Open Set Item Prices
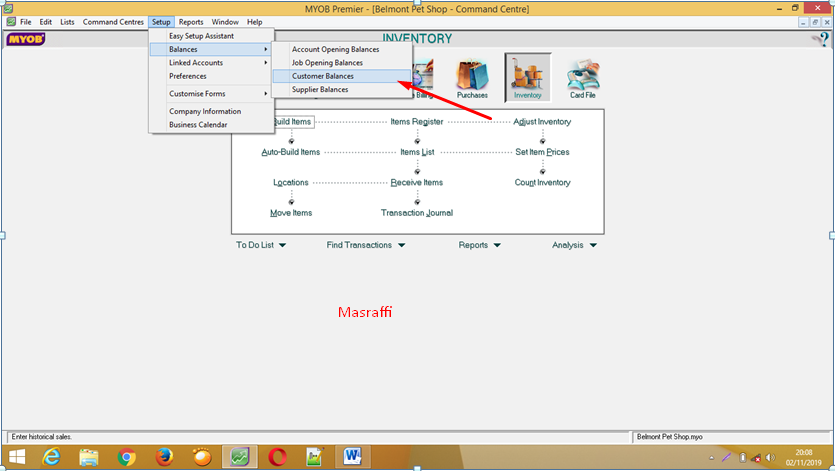The width and height of the screenshot is (835, 471). pos(542,152)
